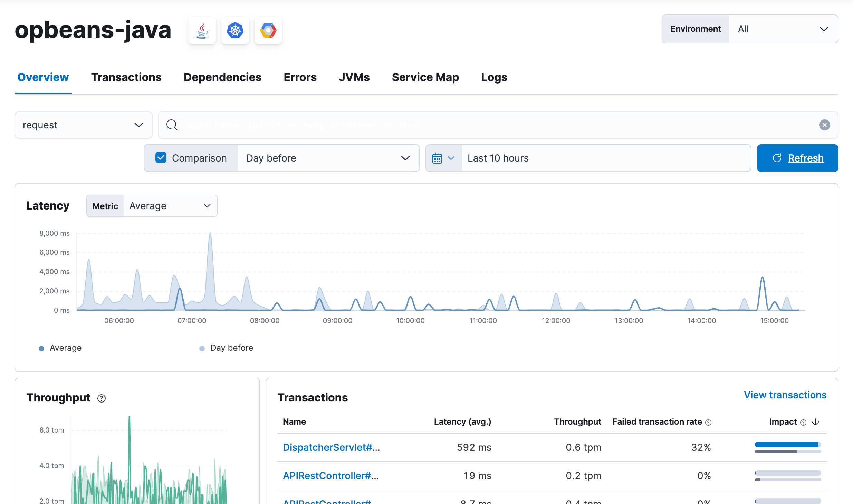Toggle Day before series in legend

click(227, 348)
